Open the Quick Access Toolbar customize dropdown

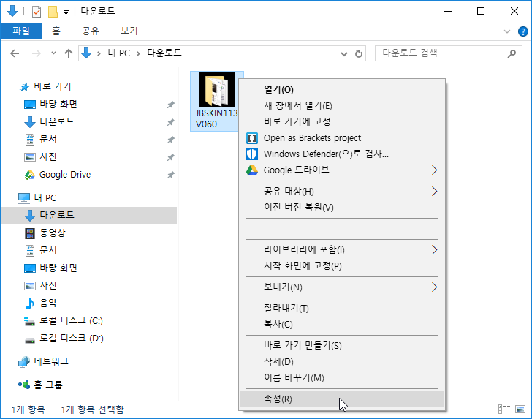(x=66, y=12)
